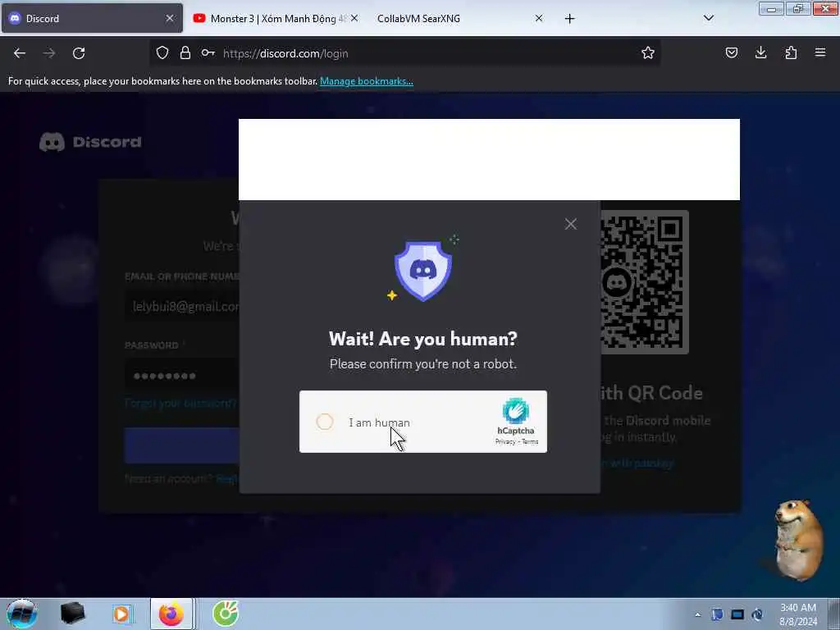840x630 pixels.
Task: Click the Discord logo on page
Action: tap(90, 142)
